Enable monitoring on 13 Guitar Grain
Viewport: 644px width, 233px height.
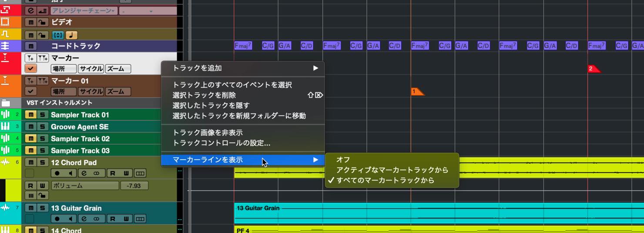coord(70,219)
